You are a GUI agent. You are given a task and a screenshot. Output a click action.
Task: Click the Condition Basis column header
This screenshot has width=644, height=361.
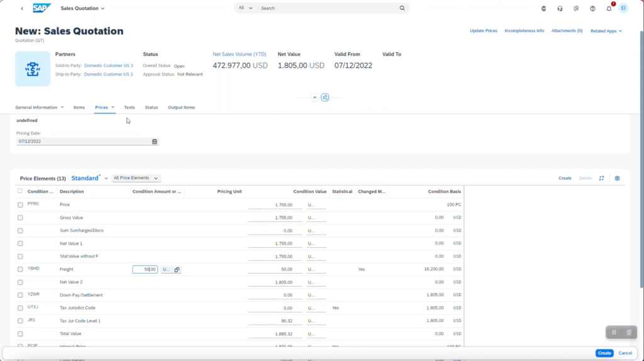(x=445, y=191)
